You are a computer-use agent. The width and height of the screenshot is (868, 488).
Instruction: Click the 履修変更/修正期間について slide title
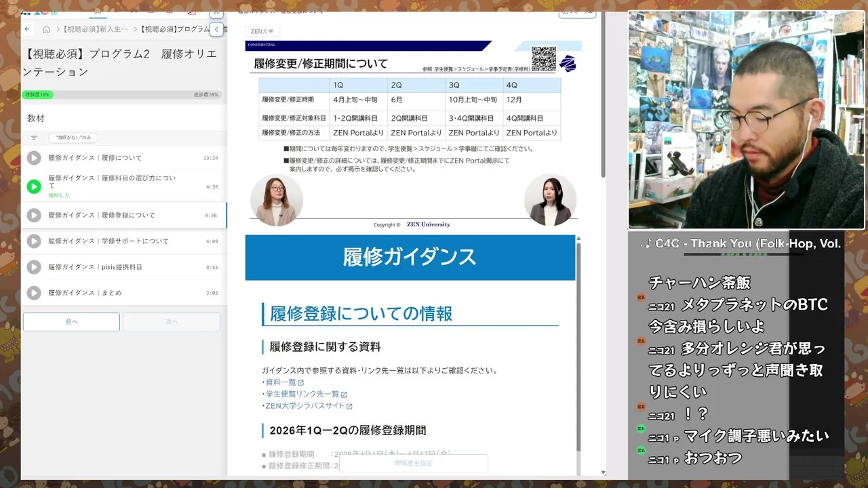click(x=321, y=64)
